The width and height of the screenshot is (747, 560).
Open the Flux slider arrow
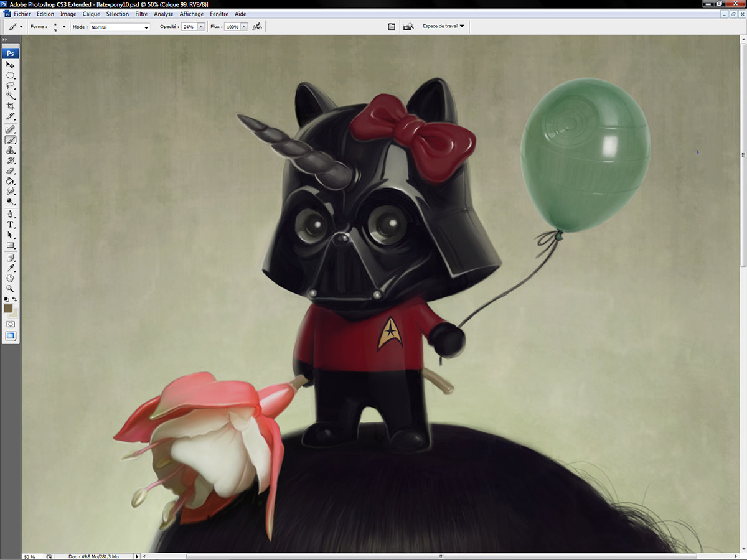click(244, 27)
